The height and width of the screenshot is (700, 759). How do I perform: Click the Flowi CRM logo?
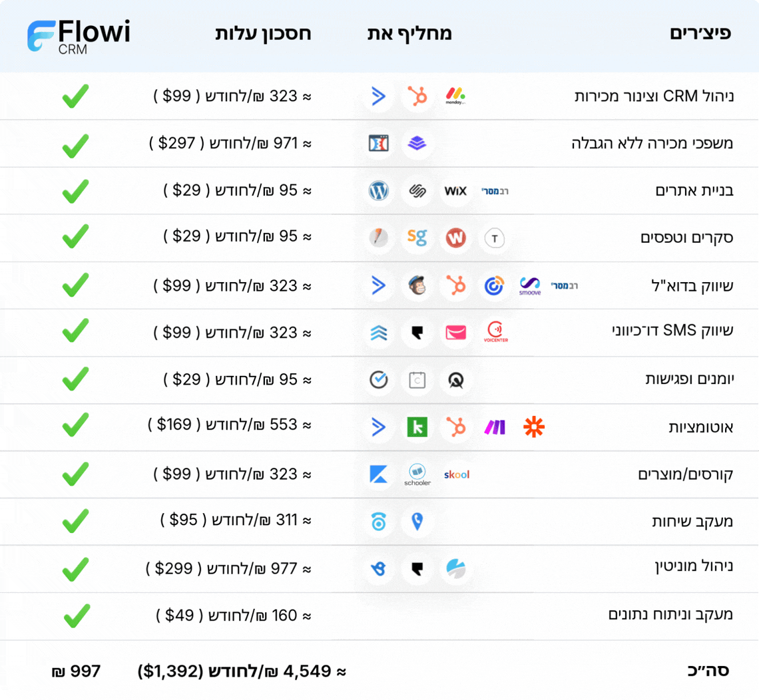79,35
